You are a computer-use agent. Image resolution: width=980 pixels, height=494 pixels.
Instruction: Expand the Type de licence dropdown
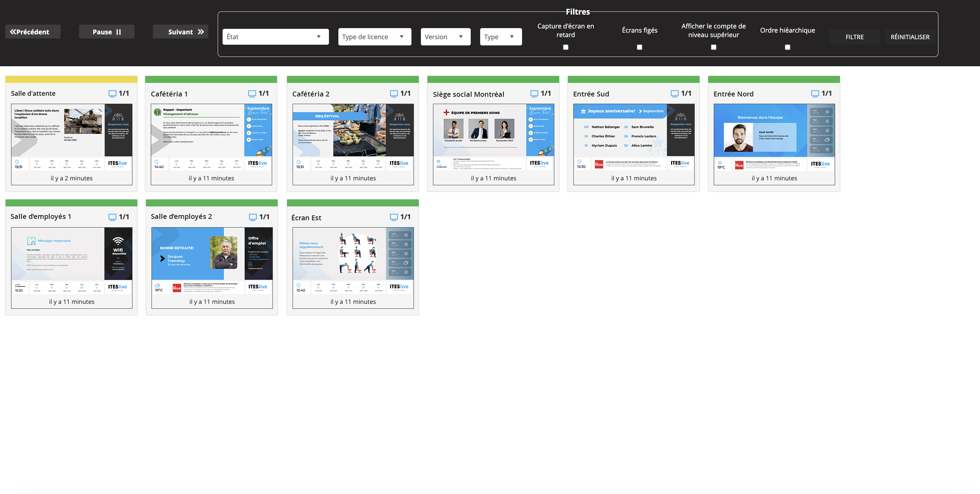(374, 37)
